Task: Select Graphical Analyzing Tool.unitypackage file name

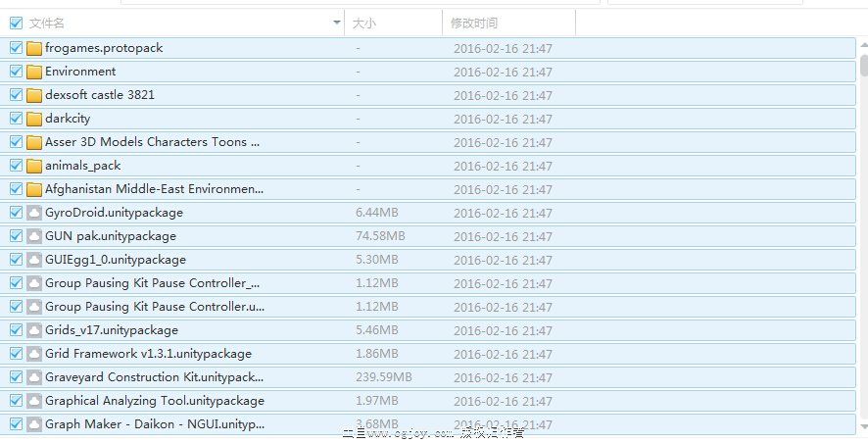Action: 155,401
